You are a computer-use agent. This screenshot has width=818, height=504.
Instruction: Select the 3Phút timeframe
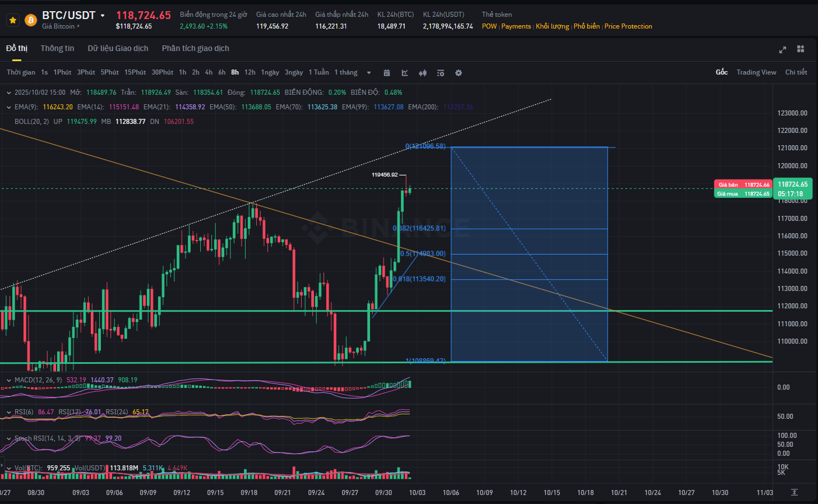click(86, 72)
